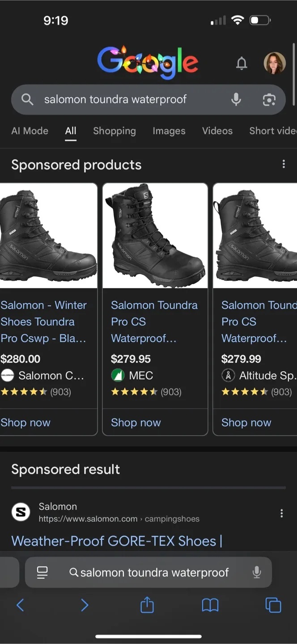The height and width of the screenshot is (644, 297).
Task: Open the Sponsored products three-dot menu
Action: (284, 164)
